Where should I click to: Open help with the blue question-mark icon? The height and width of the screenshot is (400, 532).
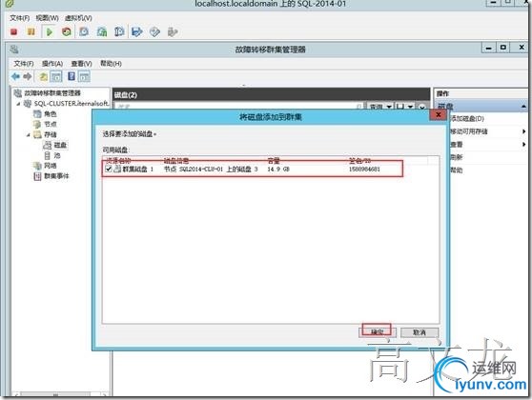72,76
